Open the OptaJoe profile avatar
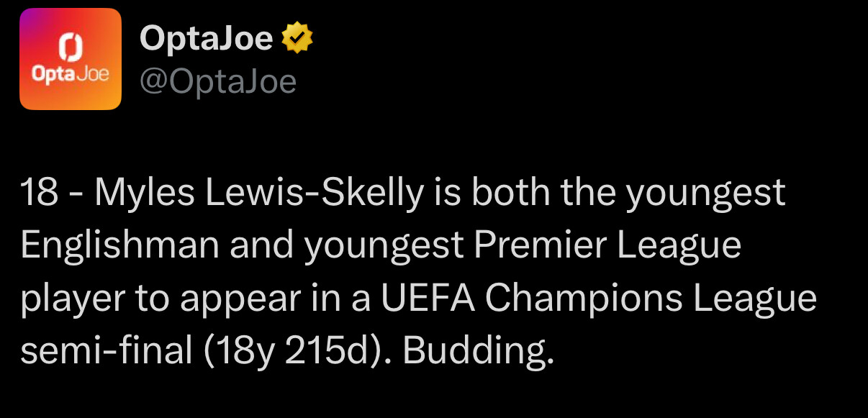Image resolution: width=868 pixels, height=418 pixels. pos(71,59)
